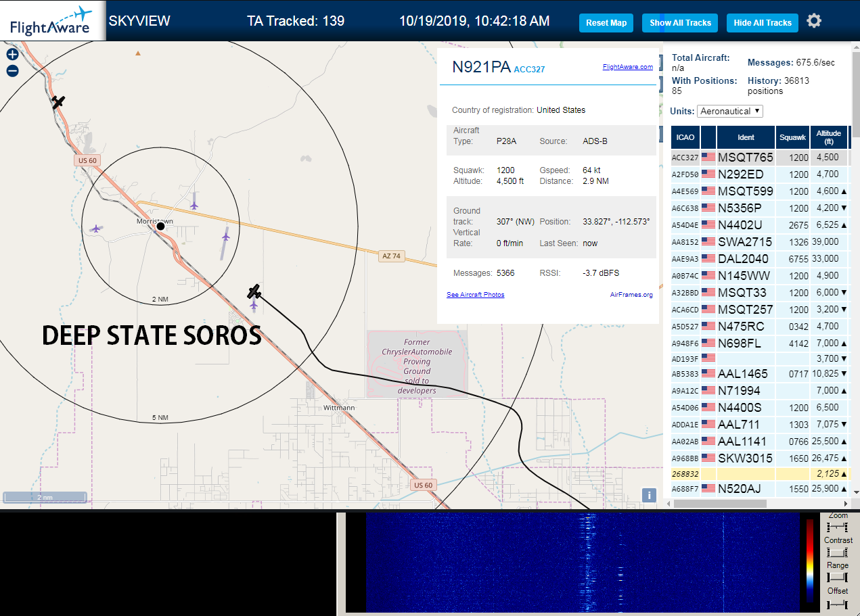Select the MSQT33 aircraft row

(759, 293)
